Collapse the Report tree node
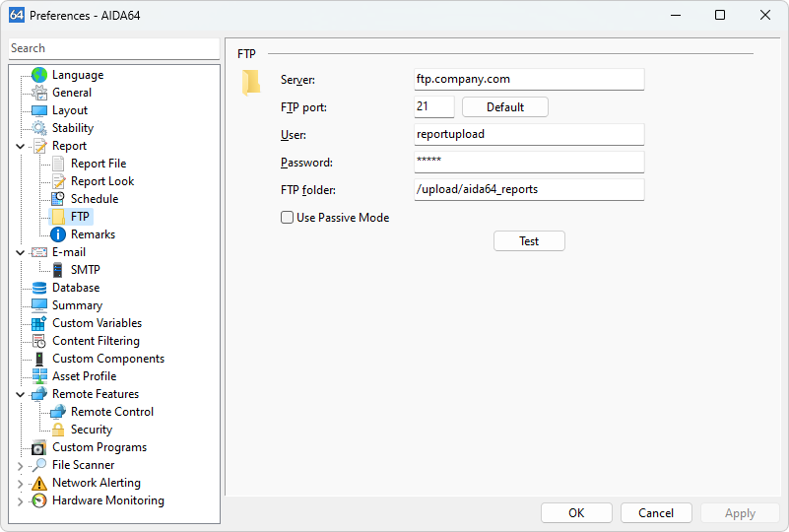Image resolution: width=789 pixels, height=532 pixels. (x=21, y=146)
